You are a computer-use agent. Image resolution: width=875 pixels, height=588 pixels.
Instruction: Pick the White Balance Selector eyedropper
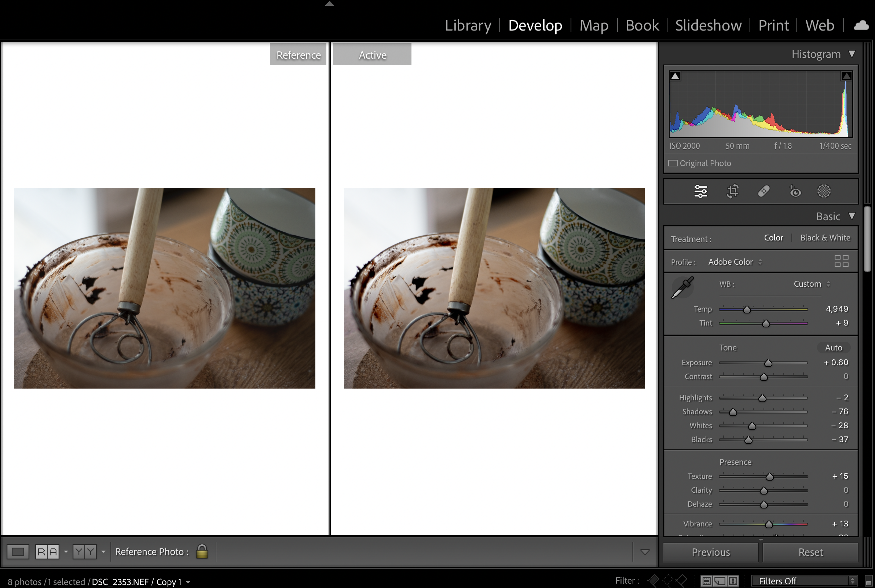pos(682,287)
